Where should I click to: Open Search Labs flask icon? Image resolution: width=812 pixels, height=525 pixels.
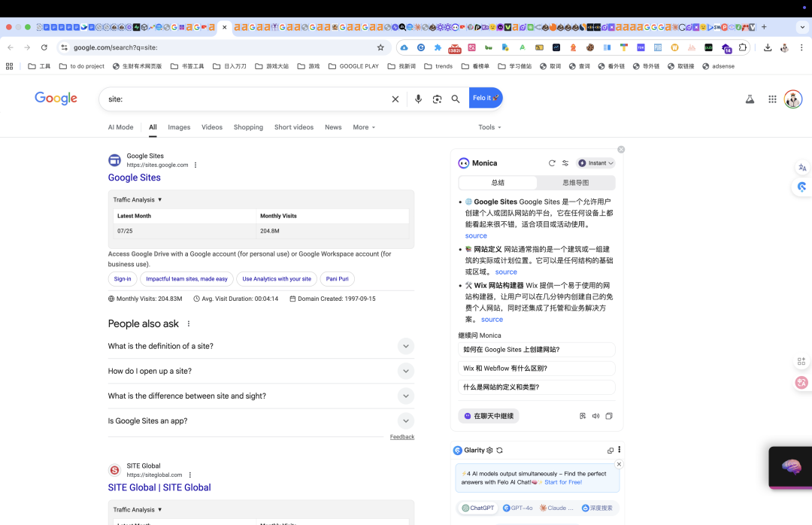[x=750, y=99]
